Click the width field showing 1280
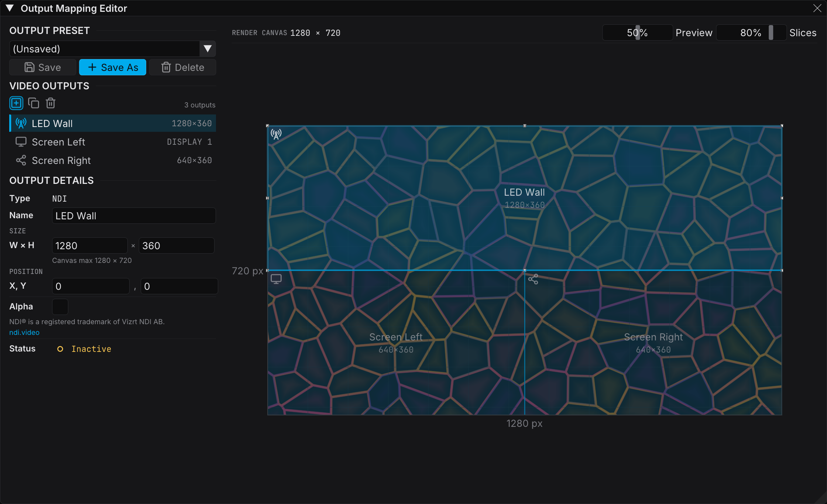 (90, 246)
